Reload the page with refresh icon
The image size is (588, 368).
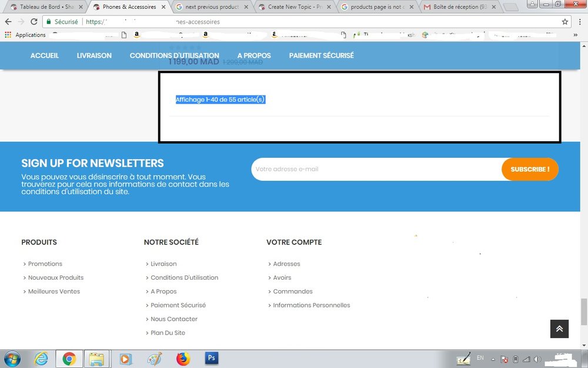(x=34, y=22)
